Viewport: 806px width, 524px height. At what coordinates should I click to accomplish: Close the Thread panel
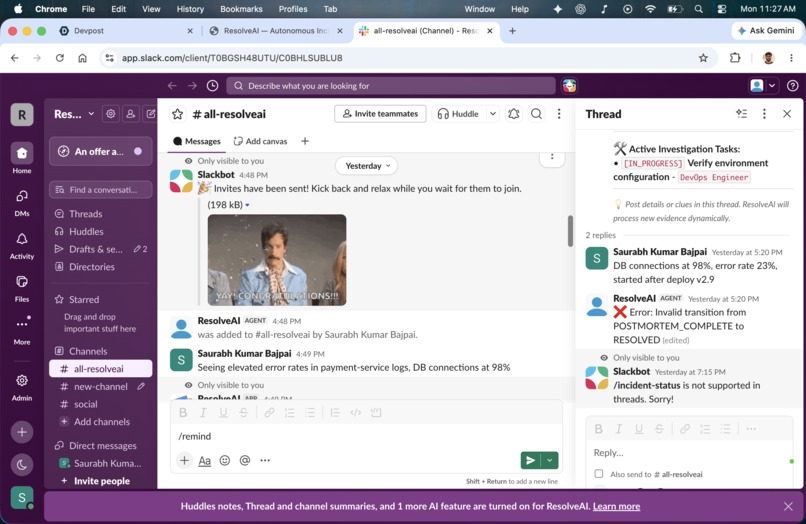[x=786, y=114]
